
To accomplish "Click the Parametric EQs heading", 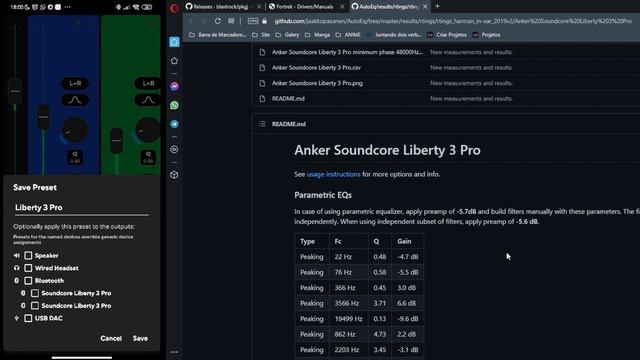I will click(x=323, y=195).
